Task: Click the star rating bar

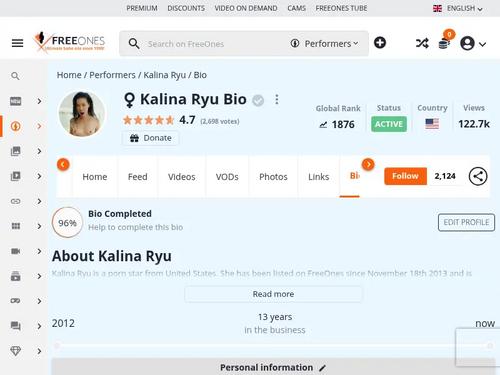Action: (148, 120)
